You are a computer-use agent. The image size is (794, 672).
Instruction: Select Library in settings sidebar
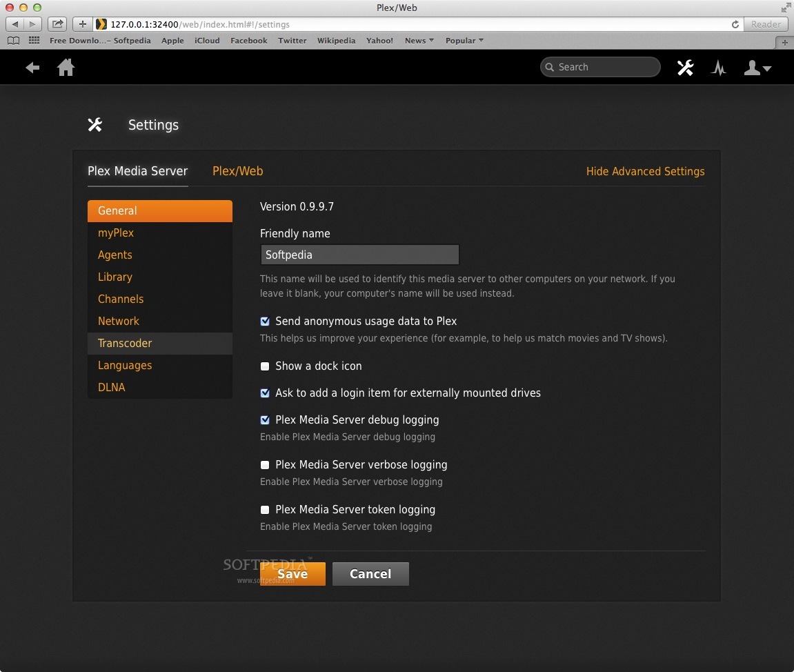click(x=160, y=277)
